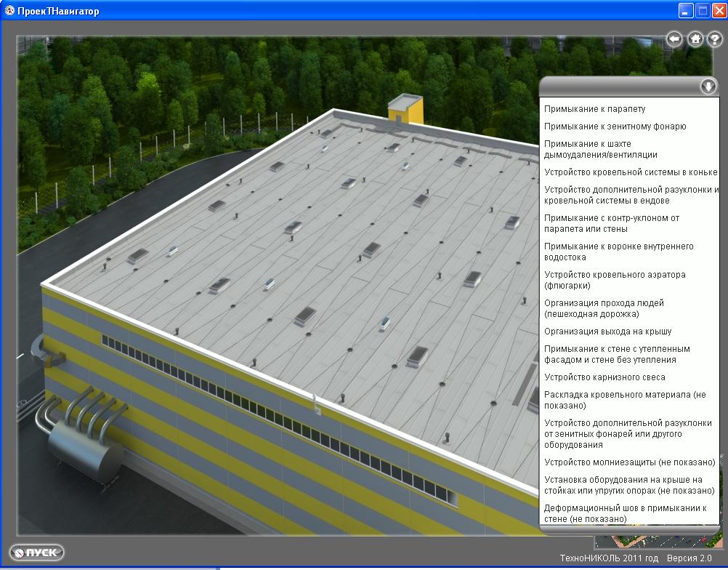Maximize the ПроекТНавигатор window

coord(703,11)
